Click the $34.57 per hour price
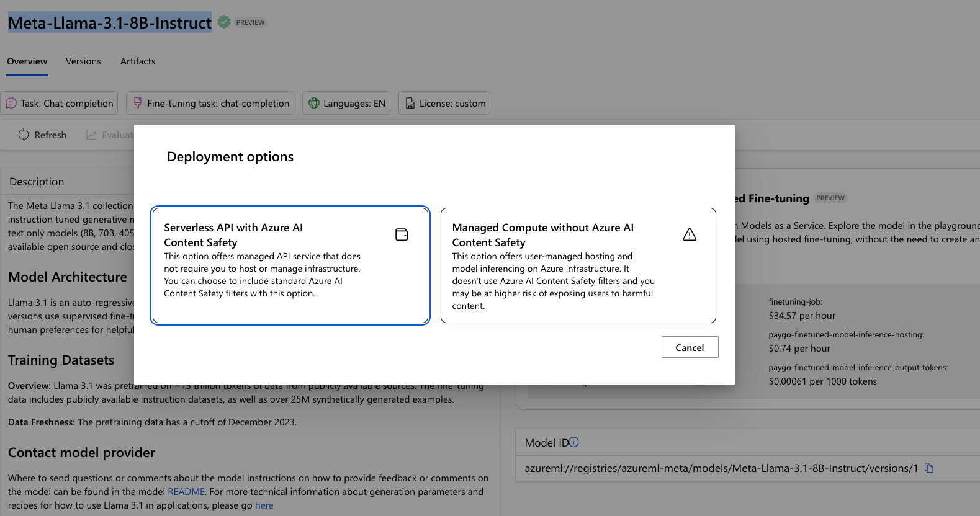 coord(802,316)
